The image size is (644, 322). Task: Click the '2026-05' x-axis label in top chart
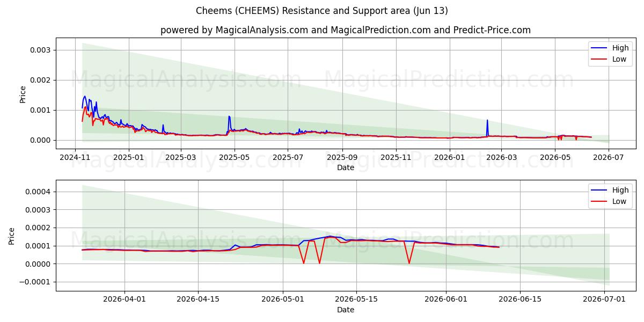[554, 157]
